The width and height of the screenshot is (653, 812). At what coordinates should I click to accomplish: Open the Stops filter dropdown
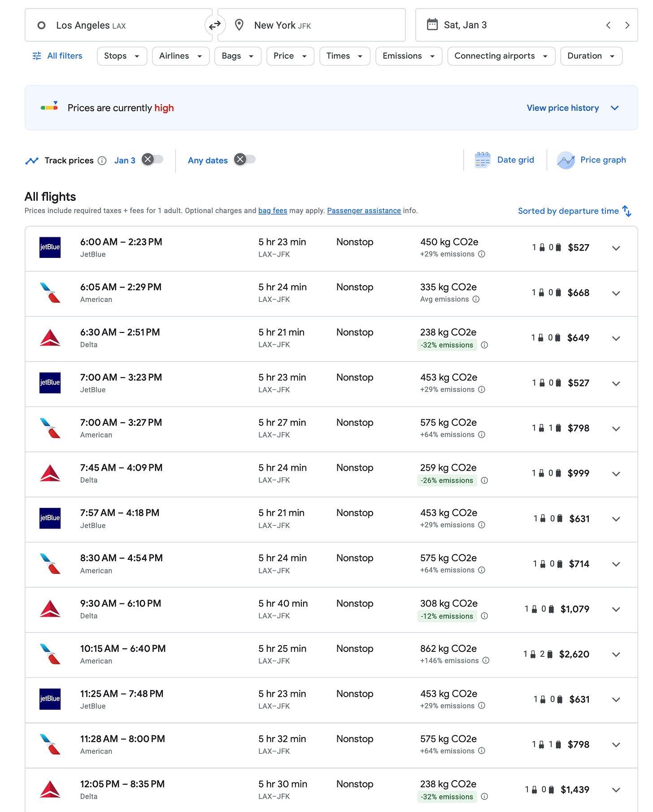[x=122, y=56]
